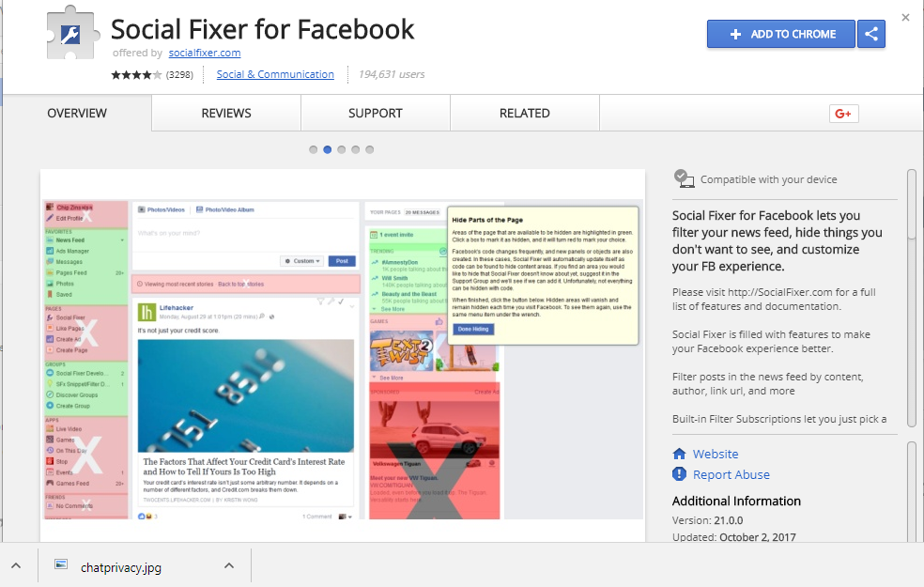Click the chatprivacy.jpg file icon in downloads bar
The image size is (924, 587).
[61, 564]
